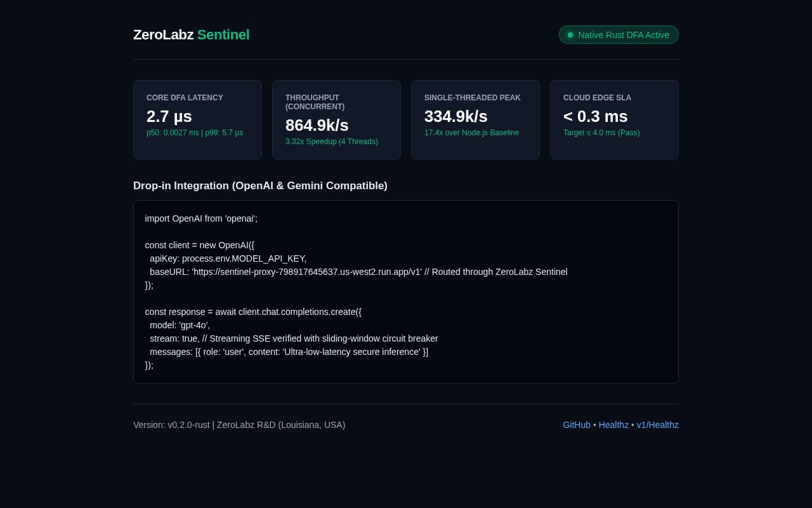
Task: Click the 3.32x Speedup (4 Threads) text
Action: pos(332,142)
